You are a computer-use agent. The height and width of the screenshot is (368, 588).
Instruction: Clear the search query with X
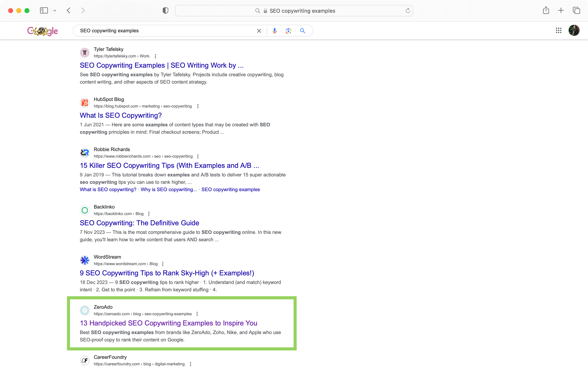(259, 31)
